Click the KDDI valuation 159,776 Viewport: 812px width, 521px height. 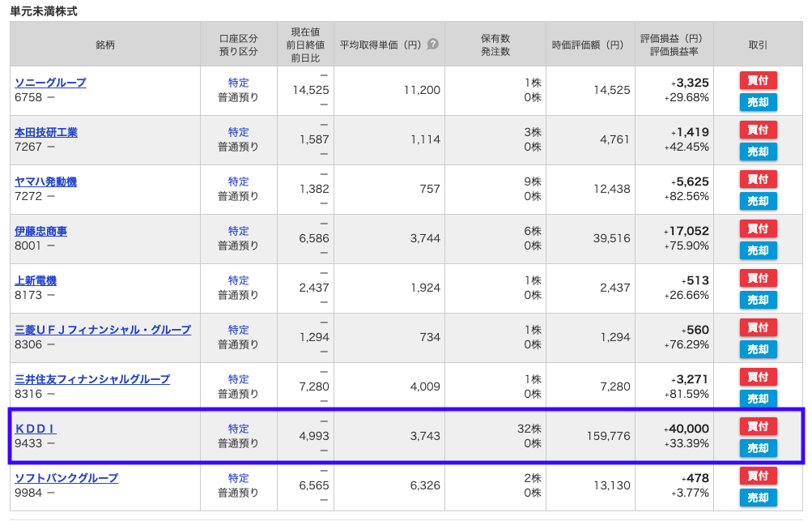[608, 436]
